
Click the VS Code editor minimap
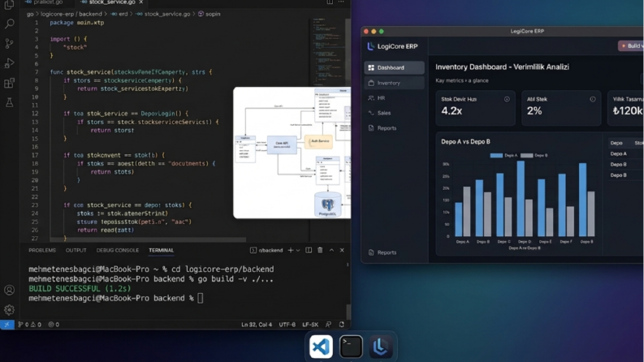[x=328, y=51]
